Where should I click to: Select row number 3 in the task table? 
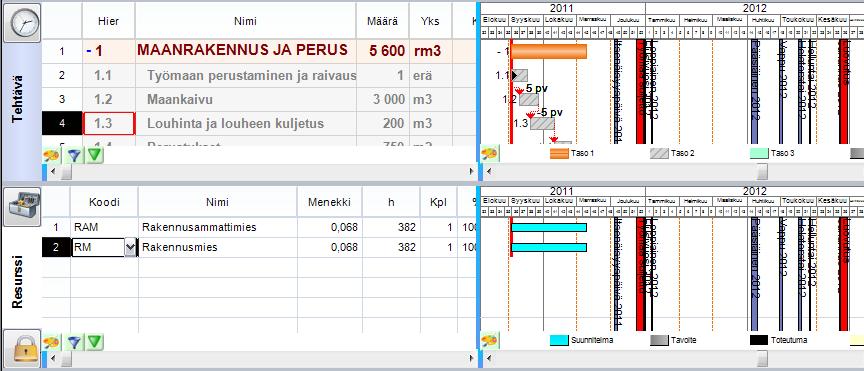pos(62,100)
